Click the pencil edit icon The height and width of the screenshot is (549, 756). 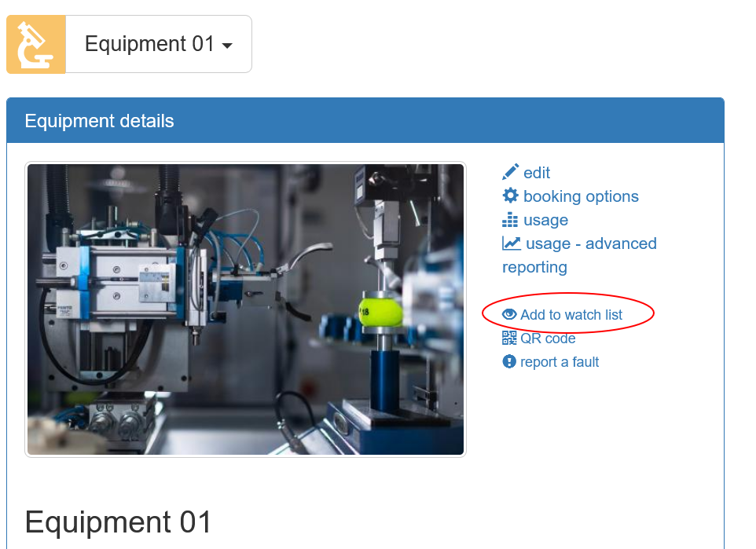click(x=511, y=173)
